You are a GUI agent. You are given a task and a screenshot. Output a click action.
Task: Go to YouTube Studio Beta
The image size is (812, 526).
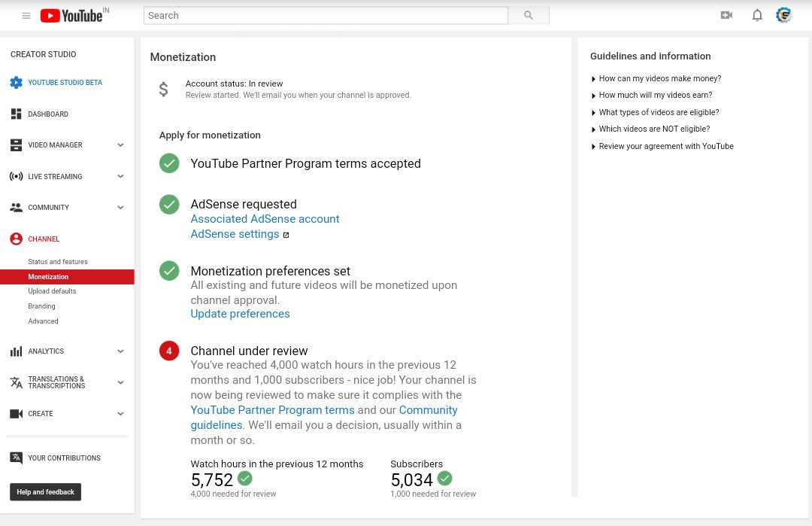click(x=65, y=82)
